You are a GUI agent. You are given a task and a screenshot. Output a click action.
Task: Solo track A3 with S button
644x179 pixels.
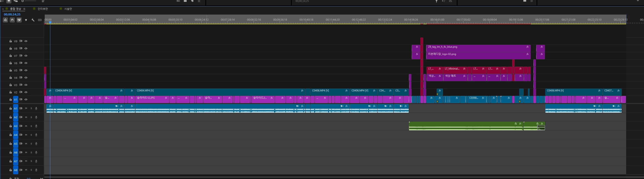(x=31, y=126)
